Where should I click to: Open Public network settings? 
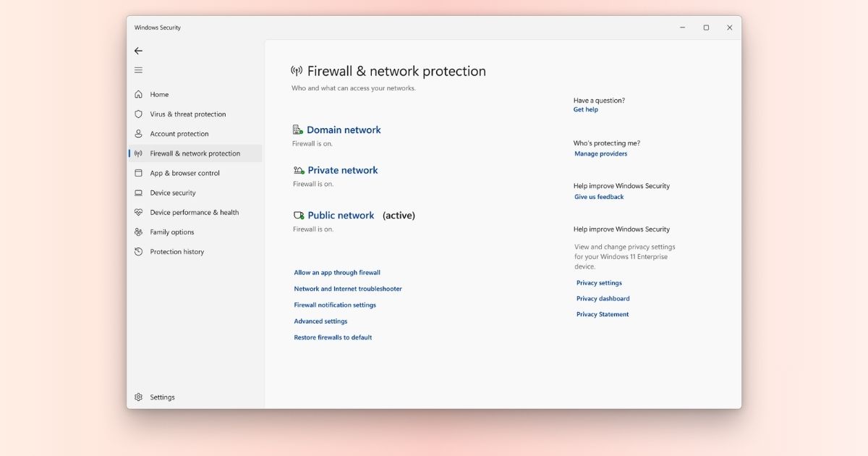click(341, 215)
